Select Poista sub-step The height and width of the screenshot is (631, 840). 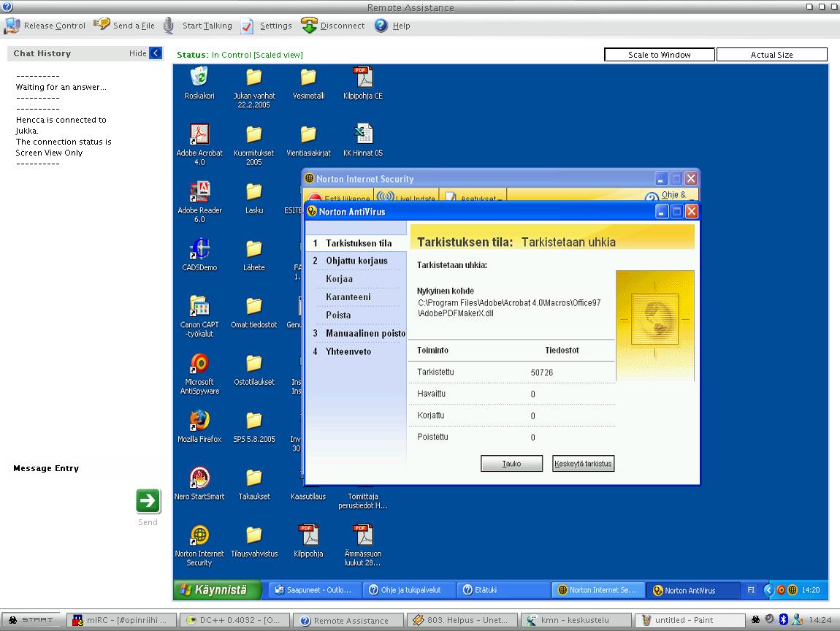pyautogui.click(x=338, y=315)
